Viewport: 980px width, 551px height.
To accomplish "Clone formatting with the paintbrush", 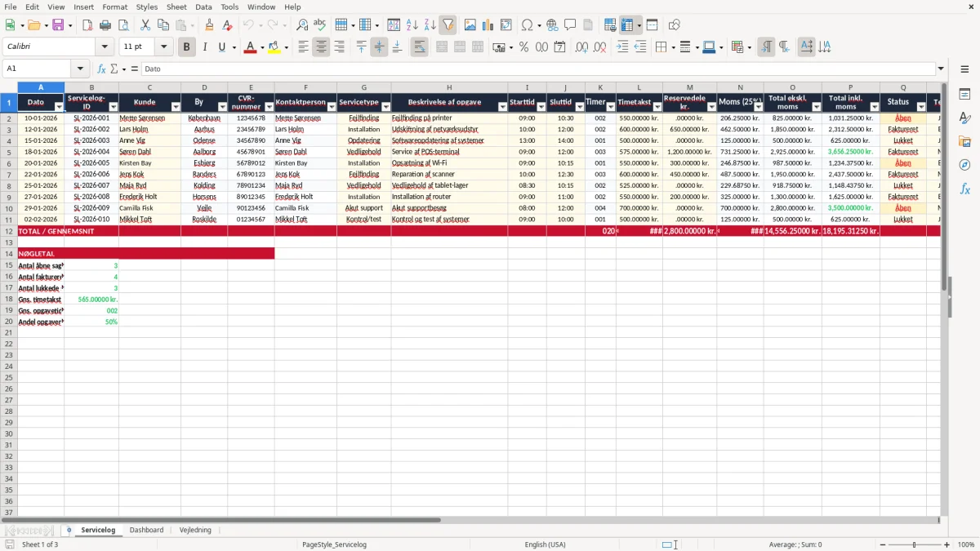I will click(x=209, y=25).
